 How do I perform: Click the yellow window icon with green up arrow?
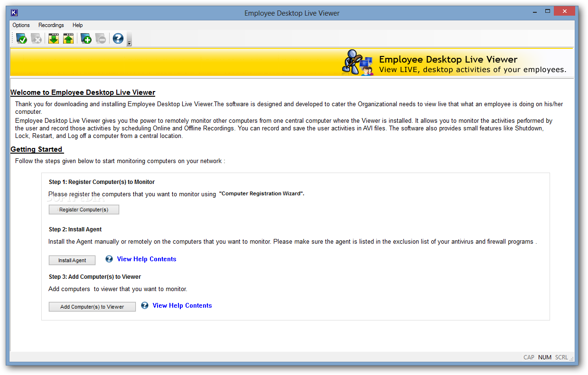[x=69, y=38]
